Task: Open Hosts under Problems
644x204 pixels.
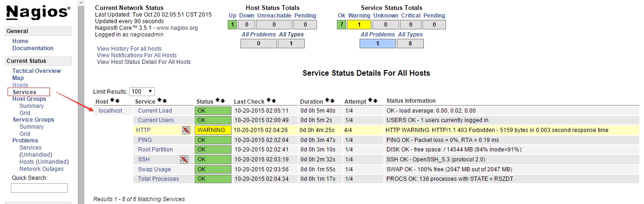Action: (26, 162)
